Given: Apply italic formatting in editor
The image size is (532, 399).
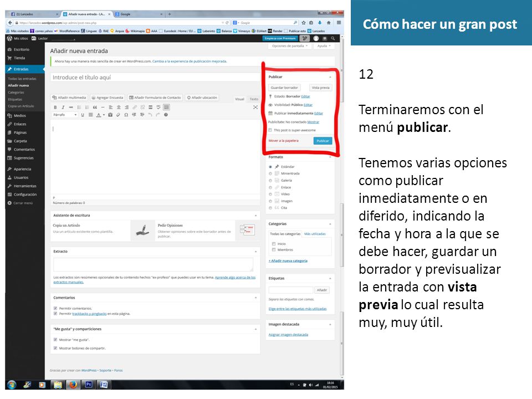Looking at the screenshot, I should (63, 107).
